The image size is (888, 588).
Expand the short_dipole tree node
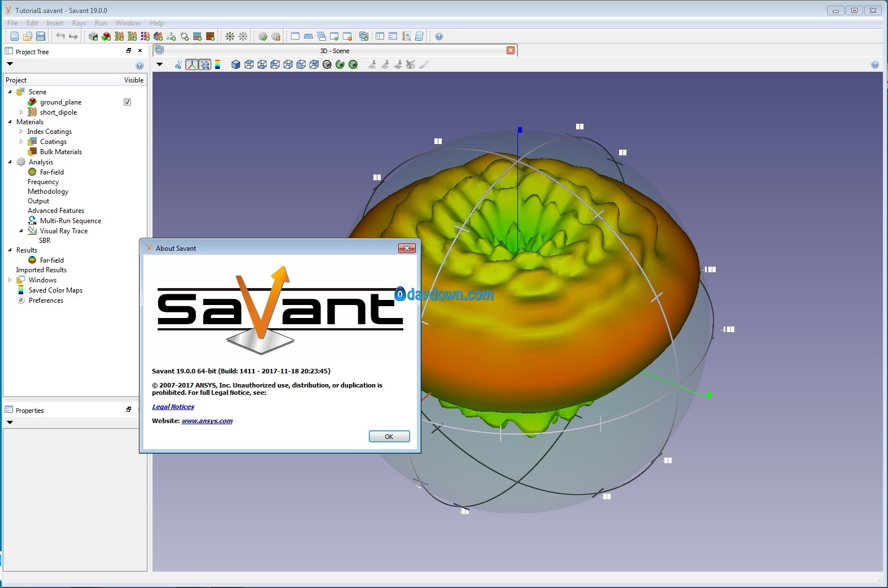tap(21, 112)
